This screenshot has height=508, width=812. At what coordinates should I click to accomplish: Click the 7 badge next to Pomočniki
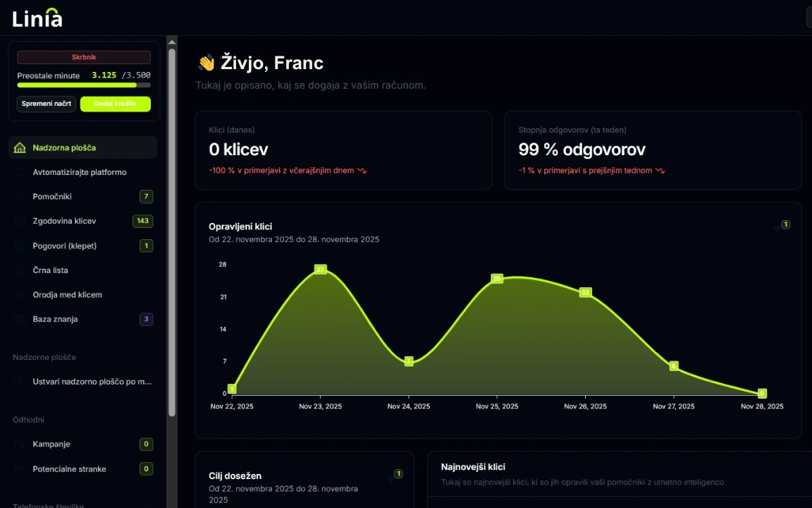point(146,197)
